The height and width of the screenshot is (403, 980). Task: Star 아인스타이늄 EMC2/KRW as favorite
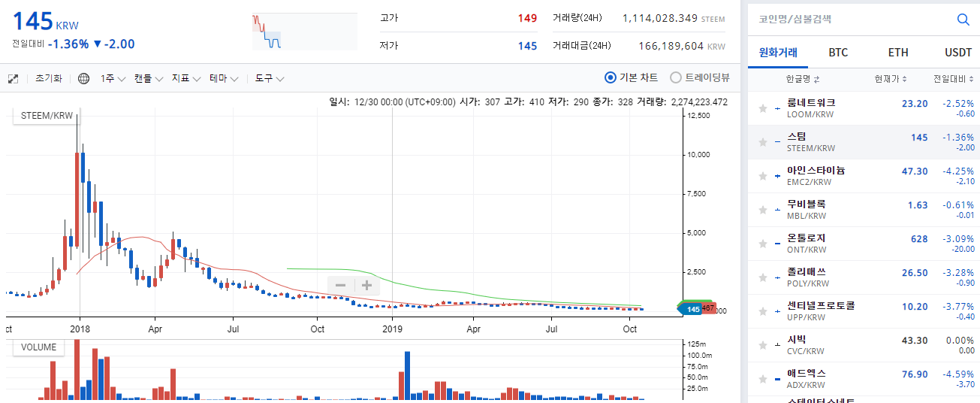(x=763, y=176)
